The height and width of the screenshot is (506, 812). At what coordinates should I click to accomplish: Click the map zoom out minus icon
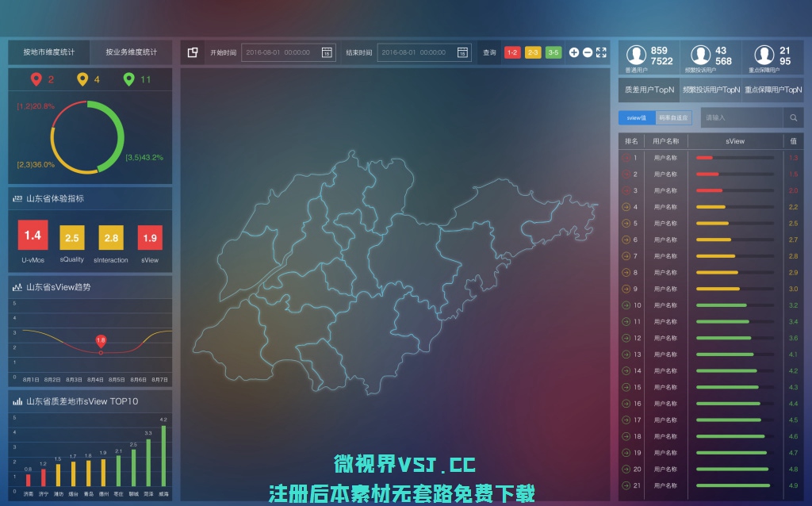[588, 52]
